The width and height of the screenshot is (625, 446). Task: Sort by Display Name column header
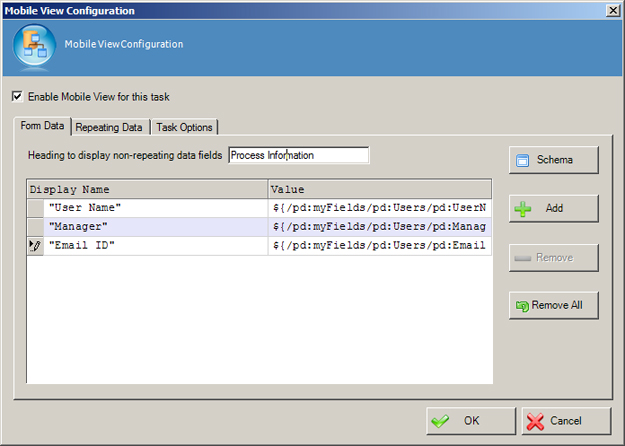tap(147, 189)
